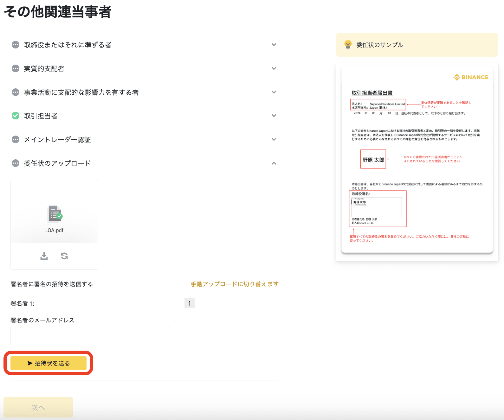
Task: Open the 取引担当者 section title
Action: pyautogui.click(x=41, y=116)
